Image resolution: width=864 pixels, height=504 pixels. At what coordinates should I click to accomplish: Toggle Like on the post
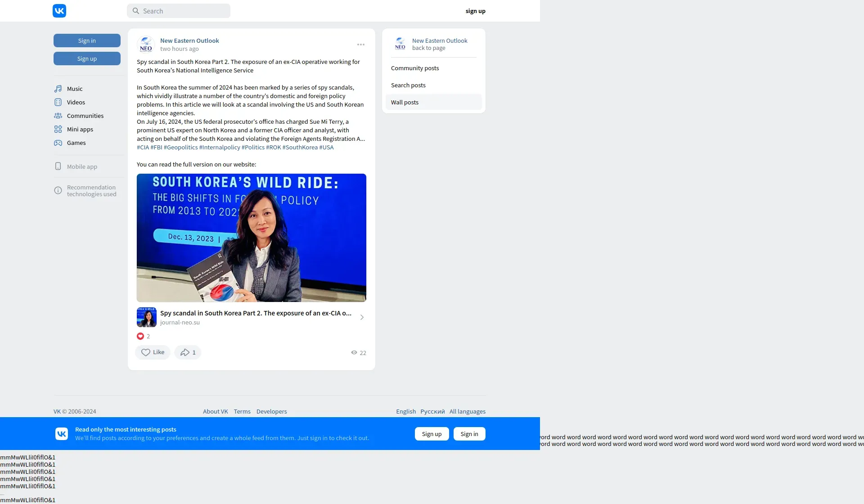tap(153, 352)
